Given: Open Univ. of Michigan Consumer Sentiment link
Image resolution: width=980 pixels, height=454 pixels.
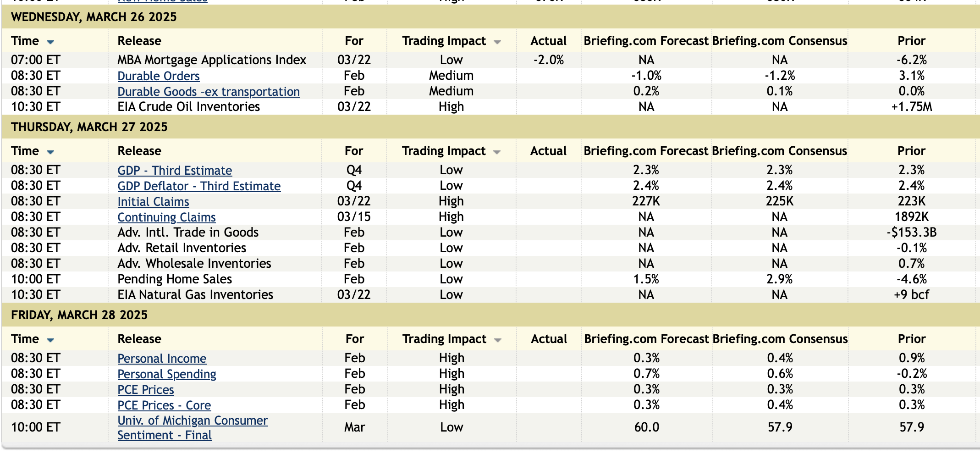Looking at the screenshot, I should click(x=193, y=421).
